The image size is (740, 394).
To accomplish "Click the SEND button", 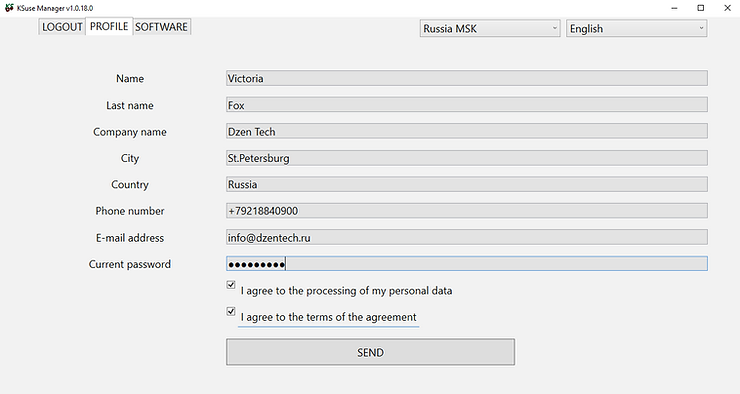I will tap(370, 352).
